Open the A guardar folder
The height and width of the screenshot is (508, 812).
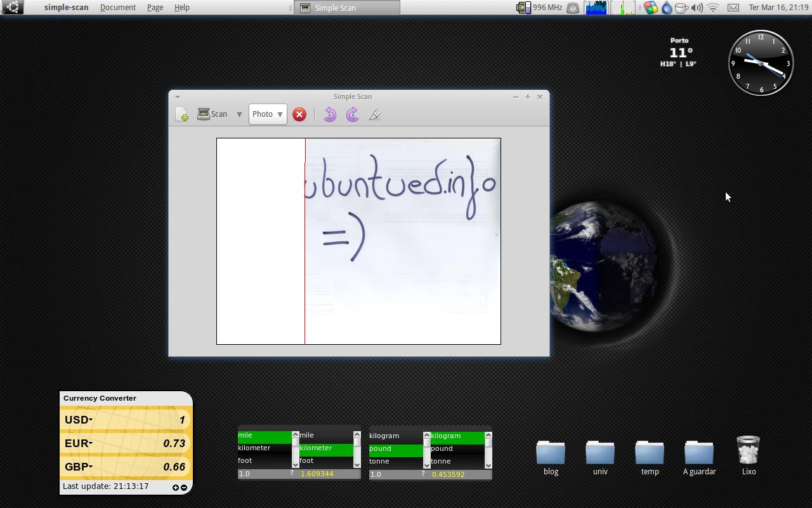699,457
